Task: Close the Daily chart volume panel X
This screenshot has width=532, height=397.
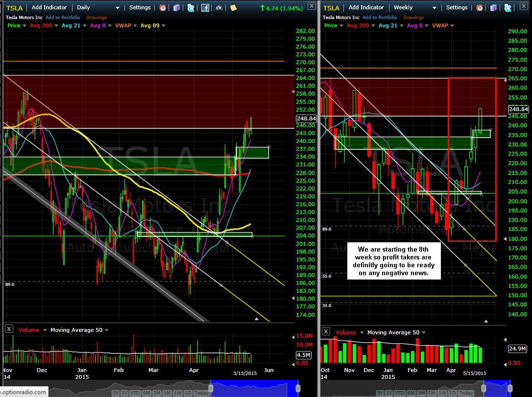Action: [9, 328]
